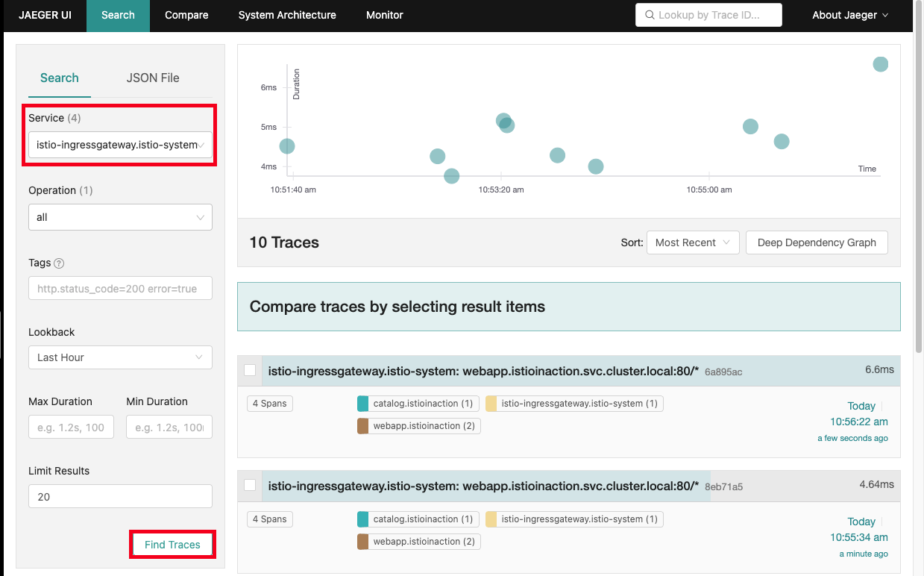Open the Compare page
Viewport: 924px width, 576px height.
click(186, 15)
